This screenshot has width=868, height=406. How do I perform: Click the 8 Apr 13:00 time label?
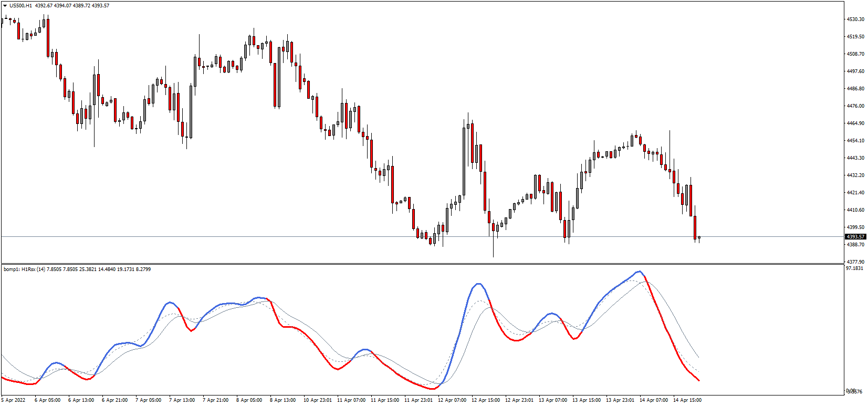(283, 400)
